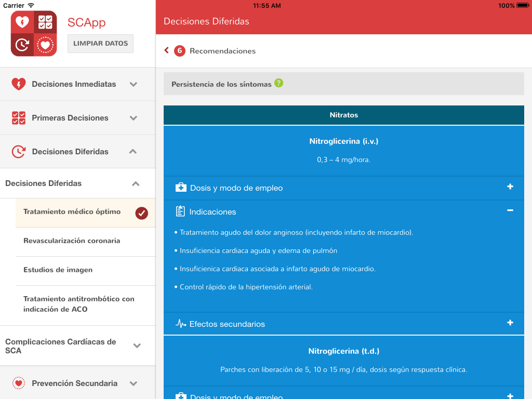
Task: Click the pulse icon of Efectos secundarios
Action: click(181, 324)
